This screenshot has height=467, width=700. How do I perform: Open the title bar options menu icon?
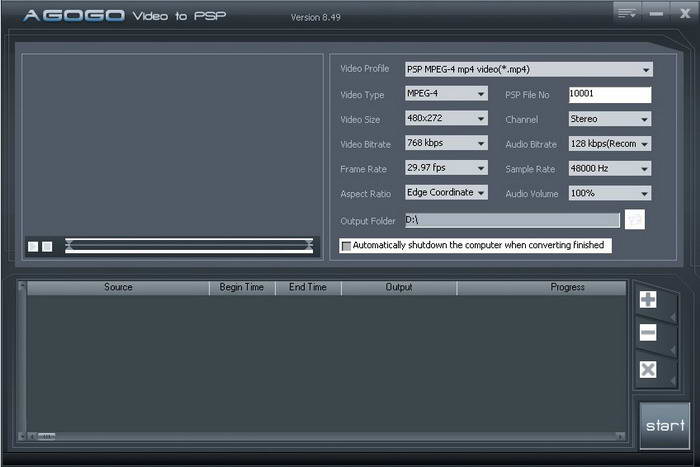pos(627,13)
